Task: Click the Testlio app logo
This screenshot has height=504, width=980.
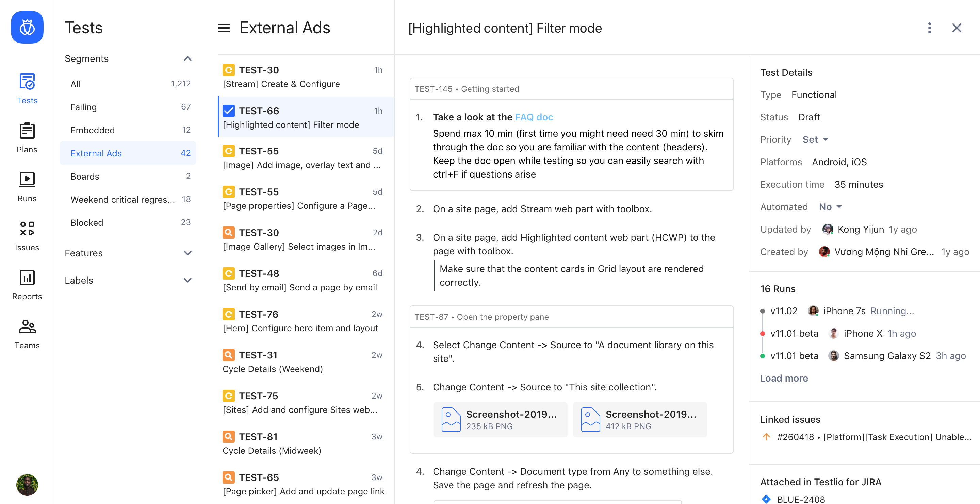Action: tap(27, 27)
